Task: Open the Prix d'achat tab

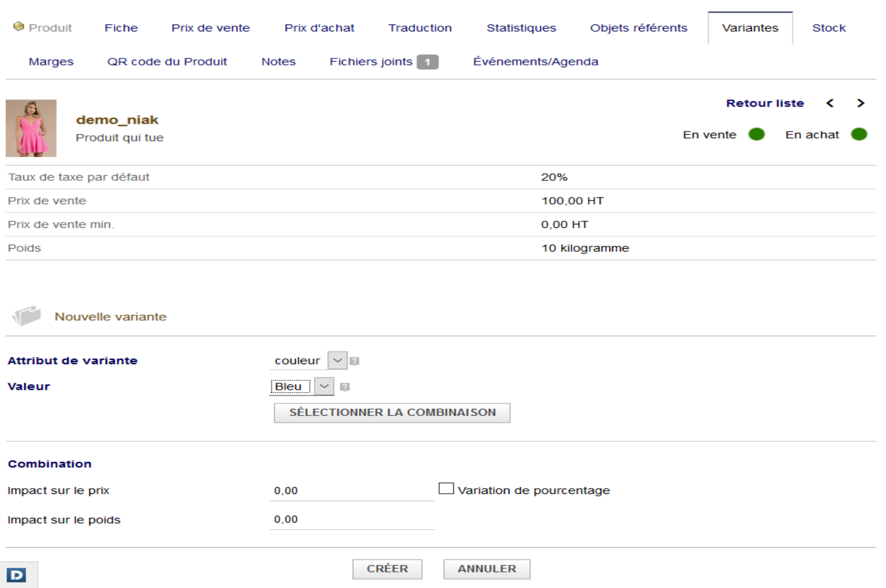Action: (319, 28)
